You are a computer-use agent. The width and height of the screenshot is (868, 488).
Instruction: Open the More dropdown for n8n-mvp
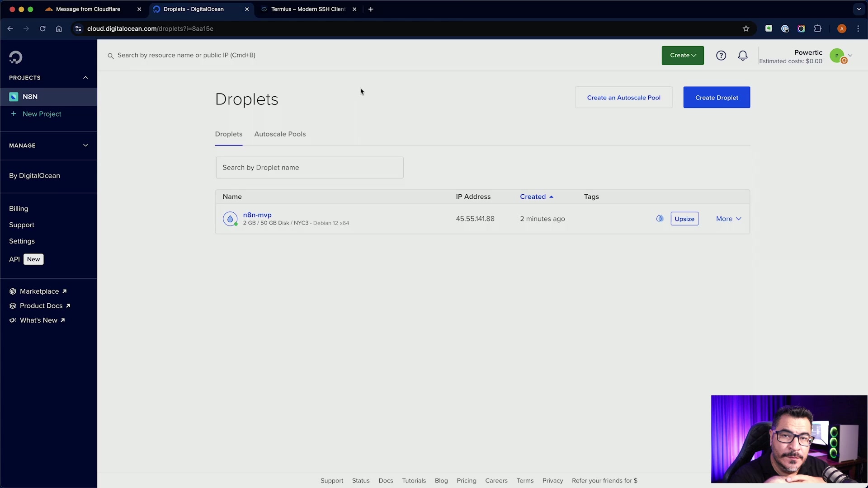click(x=728, y=219)
